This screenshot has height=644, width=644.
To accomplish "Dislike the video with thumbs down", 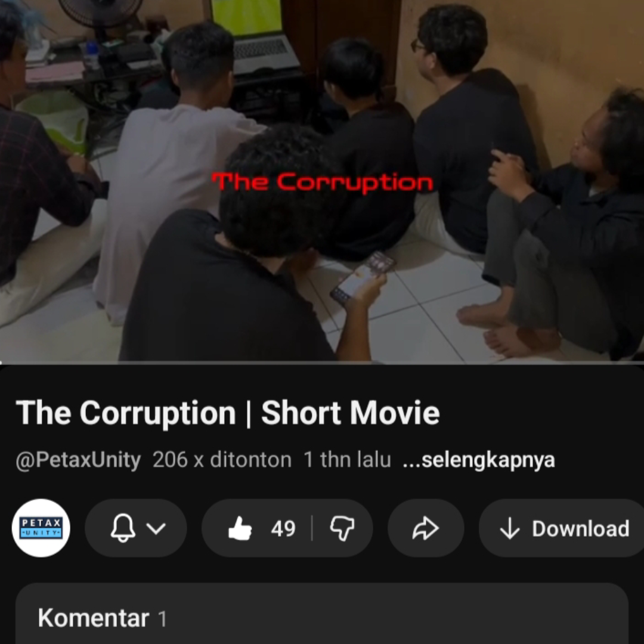I will pos(342,528).
